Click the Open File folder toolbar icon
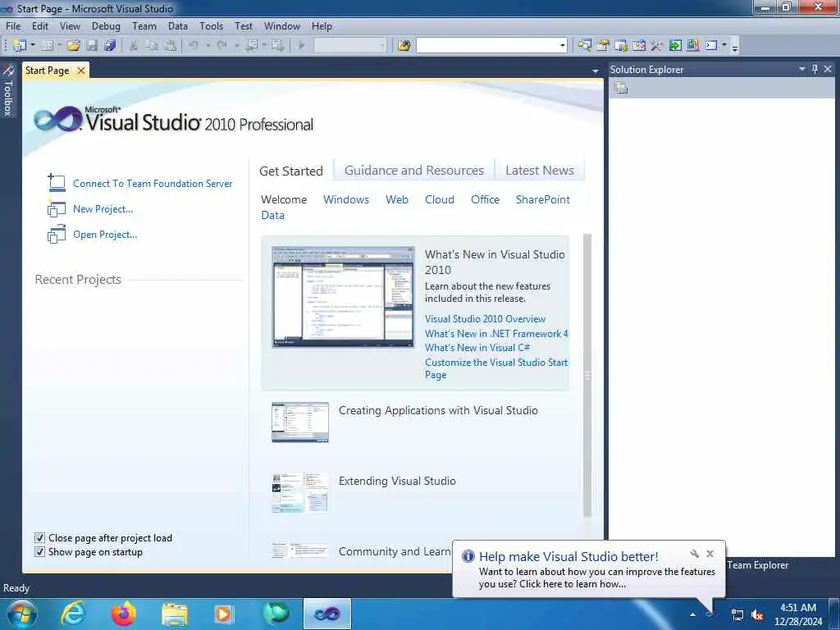Screen dimensions: 840x630 click(73, 46)
